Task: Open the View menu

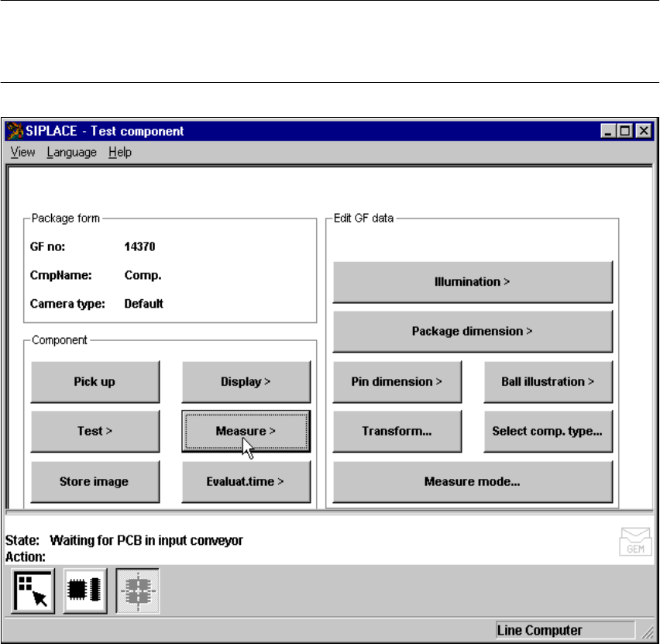Action: pyautogui.click(x=22, y=152)
